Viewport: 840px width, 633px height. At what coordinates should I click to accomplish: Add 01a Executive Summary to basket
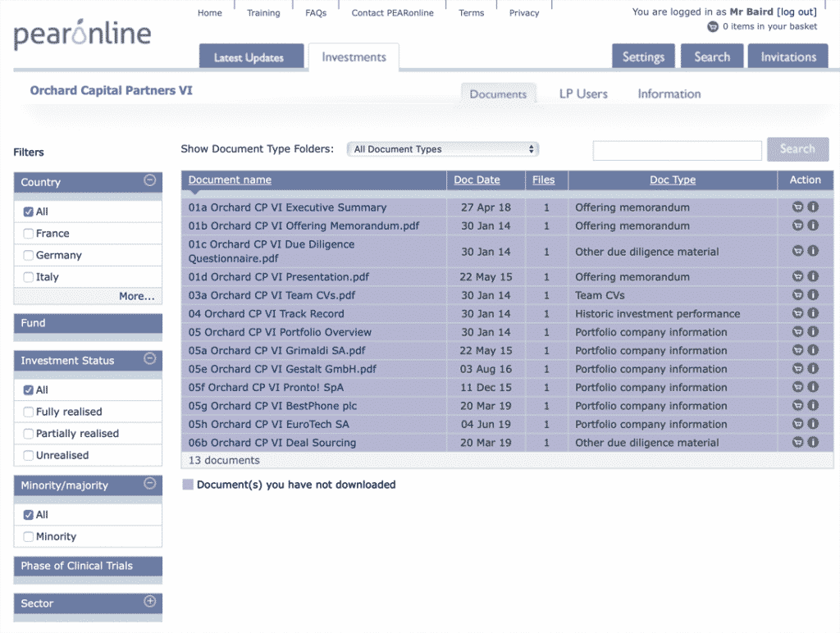pos(797,207)
